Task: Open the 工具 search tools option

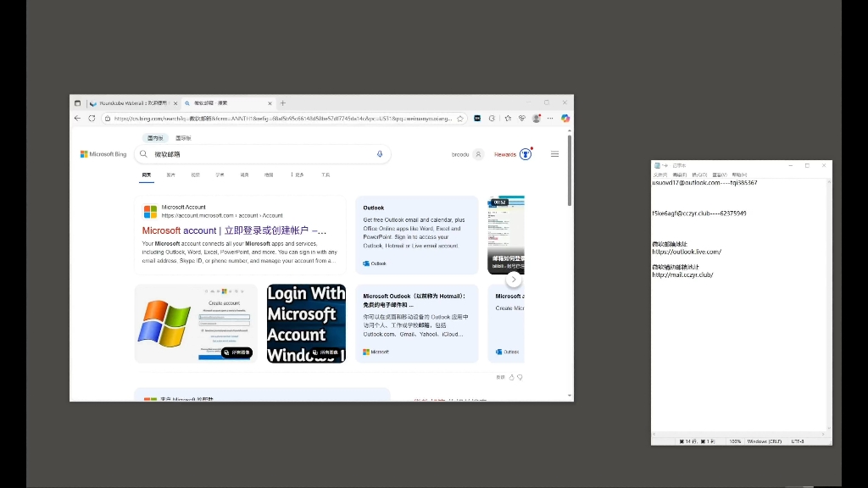Action: pos(325,175)
